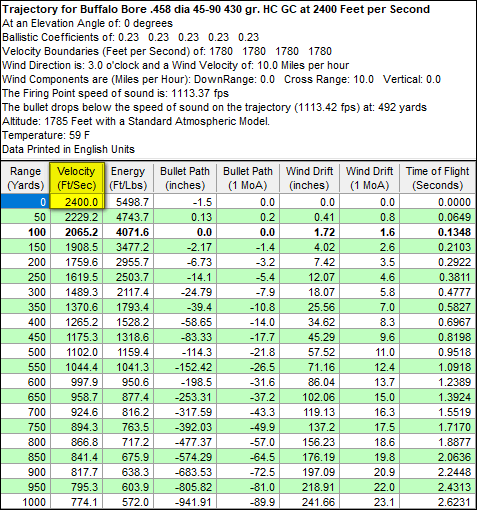Click the bold range cell 100

pos(25,232)
